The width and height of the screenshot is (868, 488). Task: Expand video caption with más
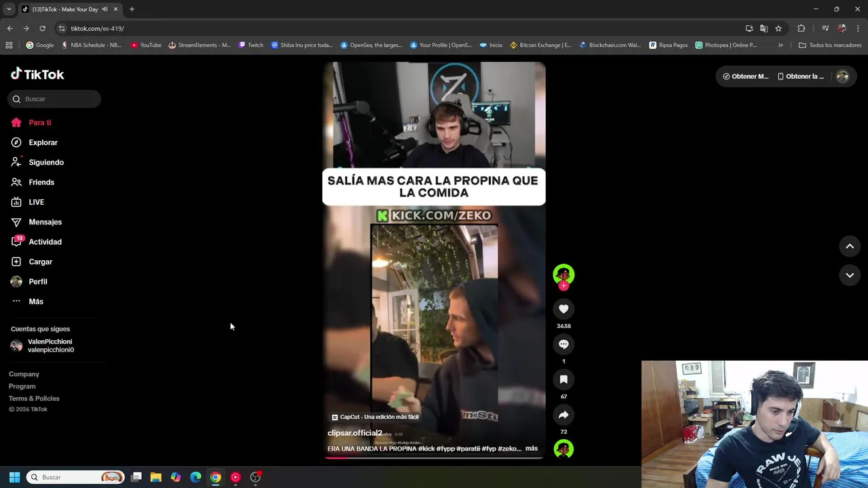click(x=532, y=449)
